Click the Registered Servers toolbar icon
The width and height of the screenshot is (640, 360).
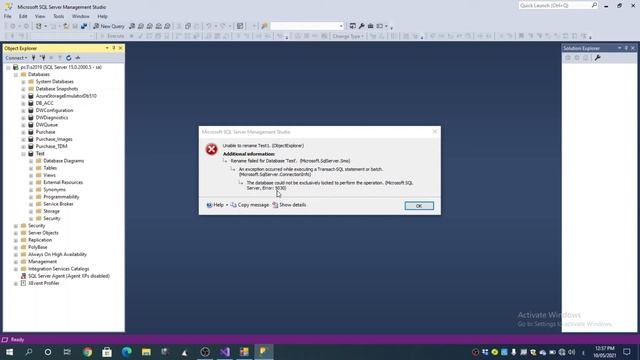coord(353,26)
